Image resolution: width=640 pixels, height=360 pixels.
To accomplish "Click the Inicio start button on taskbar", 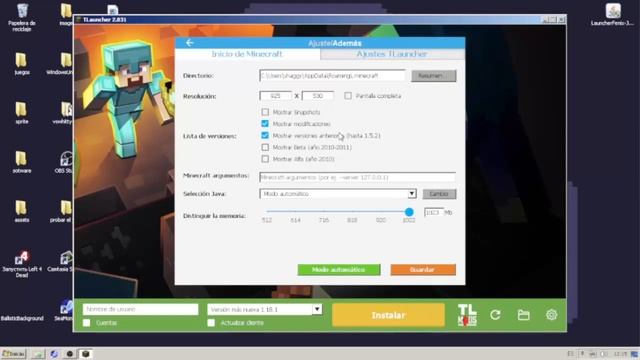I will pyautogui.click(x=13, y=353).
